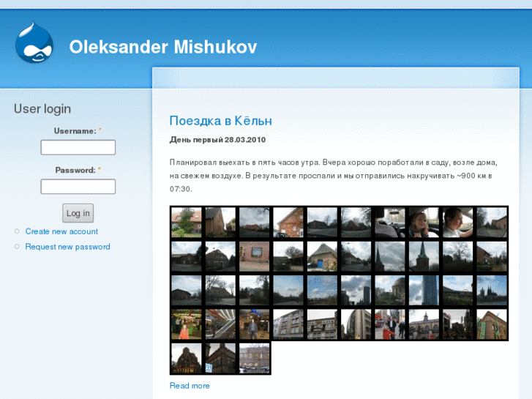Open first thumbnail of red-roofed house

pyautogui.click(x=187, y=223)
